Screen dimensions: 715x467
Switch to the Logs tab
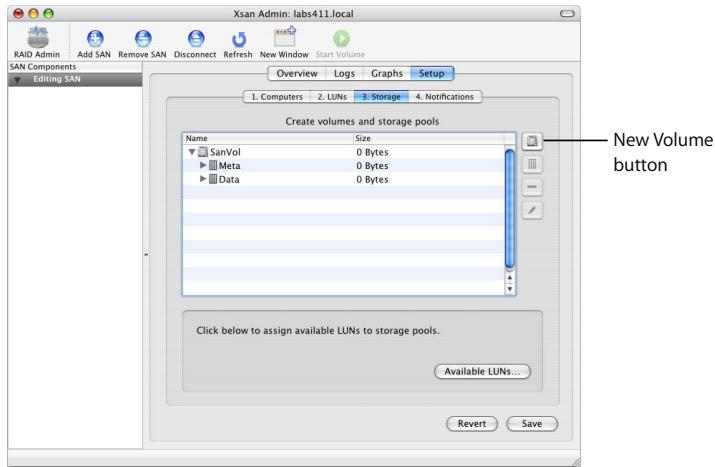click(x=344, y=73)
